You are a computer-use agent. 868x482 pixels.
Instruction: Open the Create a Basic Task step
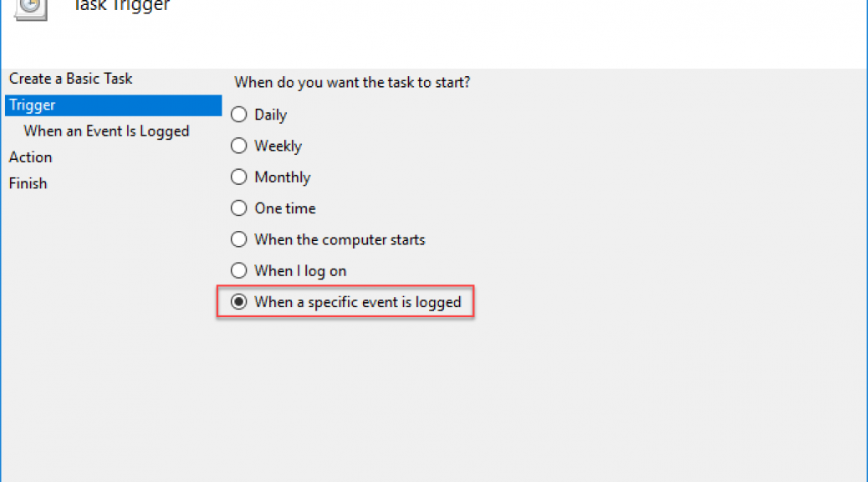coord(71,79)
